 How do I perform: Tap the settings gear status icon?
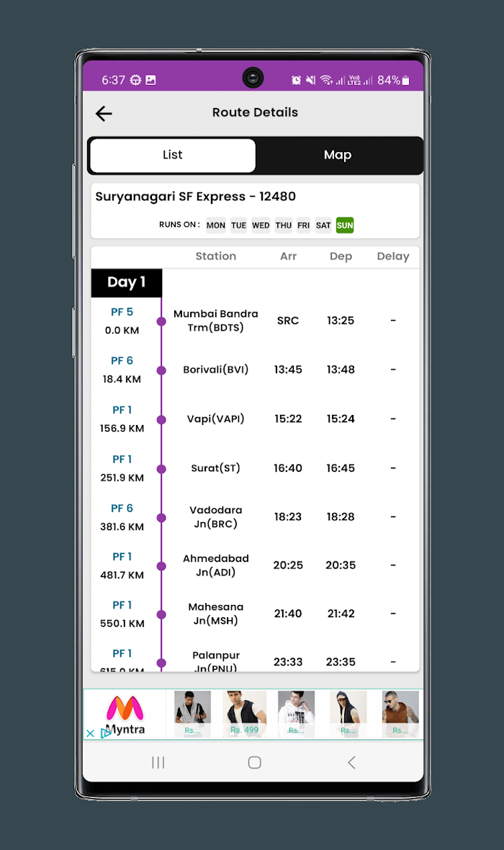click(135, 80)
